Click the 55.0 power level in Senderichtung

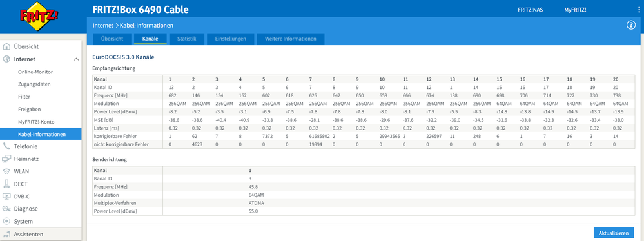pos(253,211)
